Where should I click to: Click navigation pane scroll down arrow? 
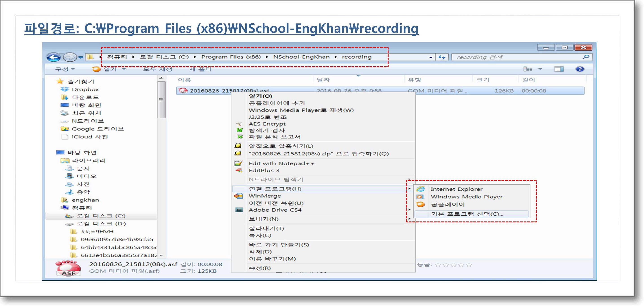[x=161, y=255]
